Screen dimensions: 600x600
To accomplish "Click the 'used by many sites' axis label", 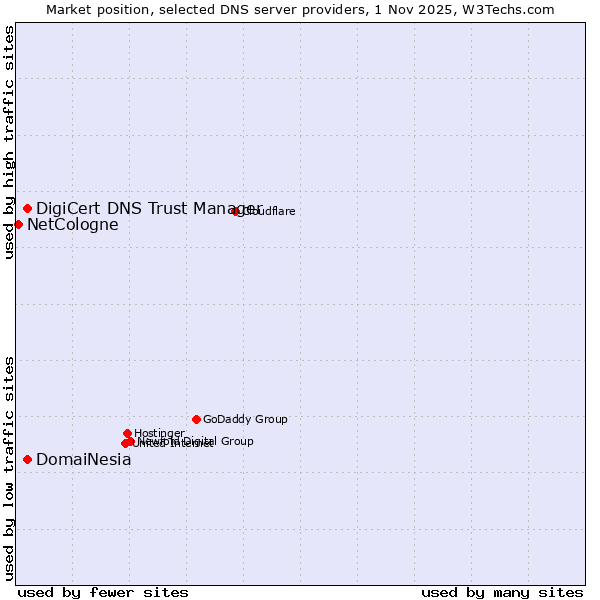I will (502, 592).
